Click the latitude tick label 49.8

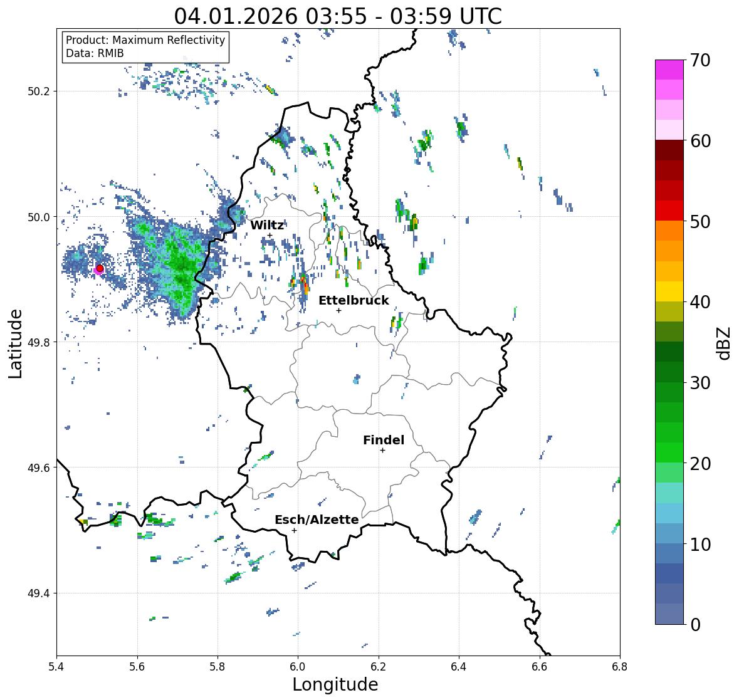click(39, 342)
